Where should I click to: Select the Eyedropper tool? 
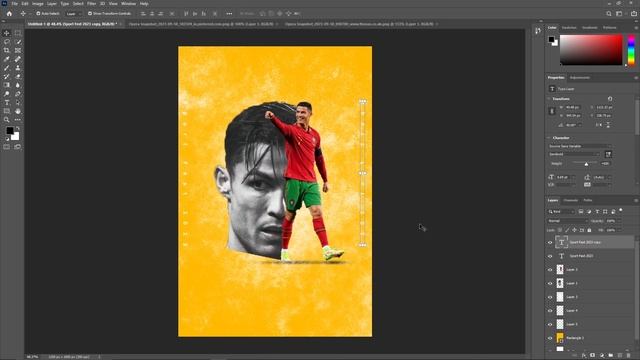point(7,59)
